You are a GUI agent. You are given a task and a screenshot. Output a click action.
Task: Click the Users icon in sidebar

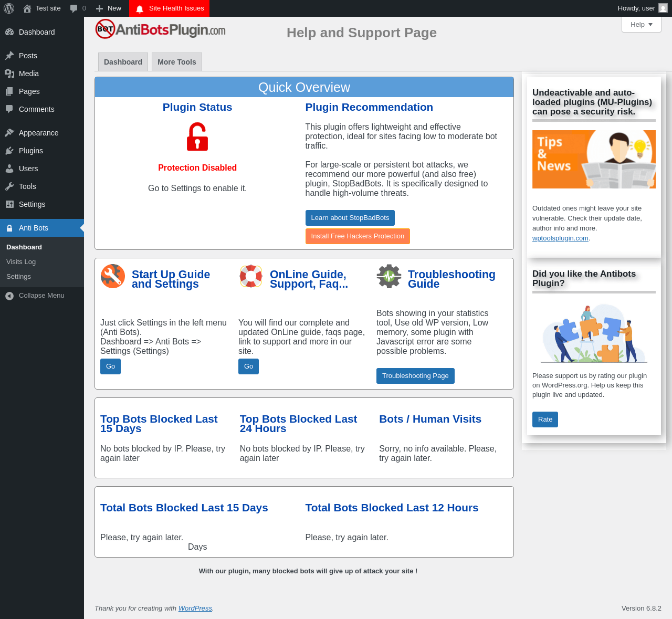[9, 169]
